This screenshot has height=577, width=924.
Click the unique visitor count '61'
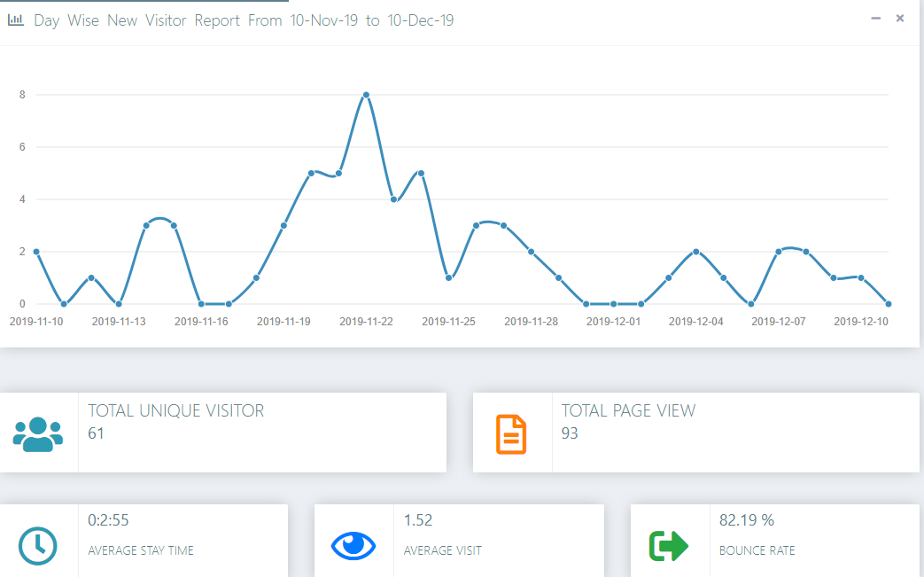[96, 433]
